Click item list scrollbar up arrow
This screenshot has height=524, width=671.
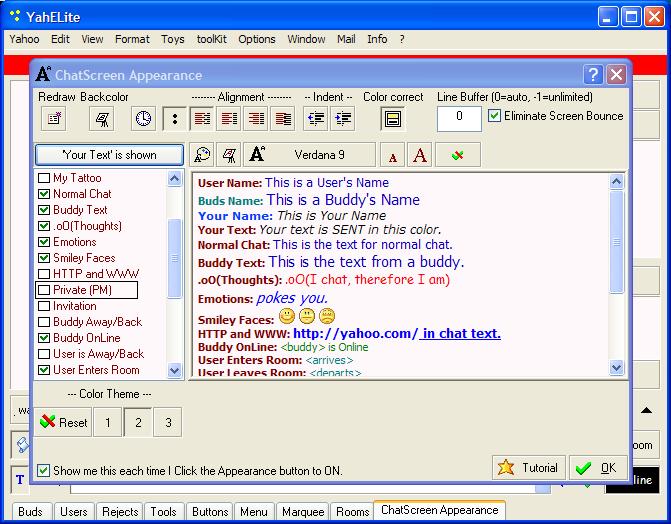[x=174, y=179]
